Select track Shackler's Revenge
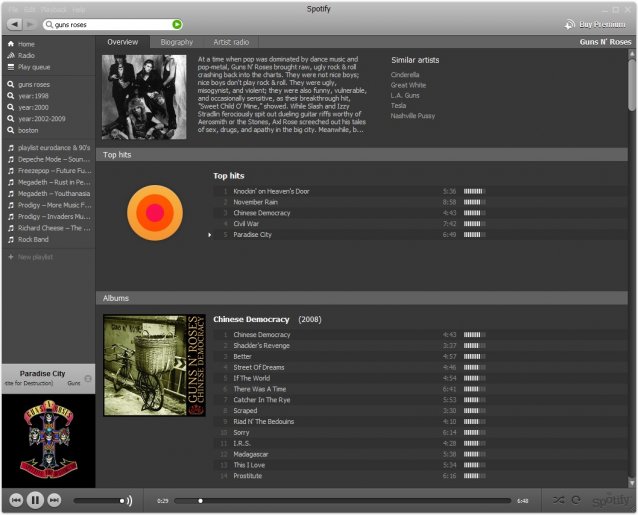Screen dimensions: 638x515 [x=420, y=346]
